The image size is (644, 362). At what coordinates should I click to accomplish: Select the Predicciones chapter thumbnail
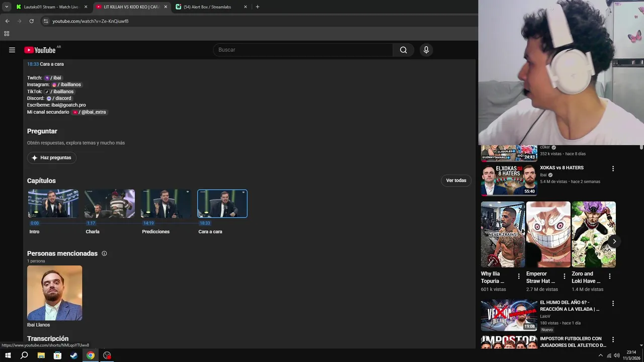[x=166, y=204]
